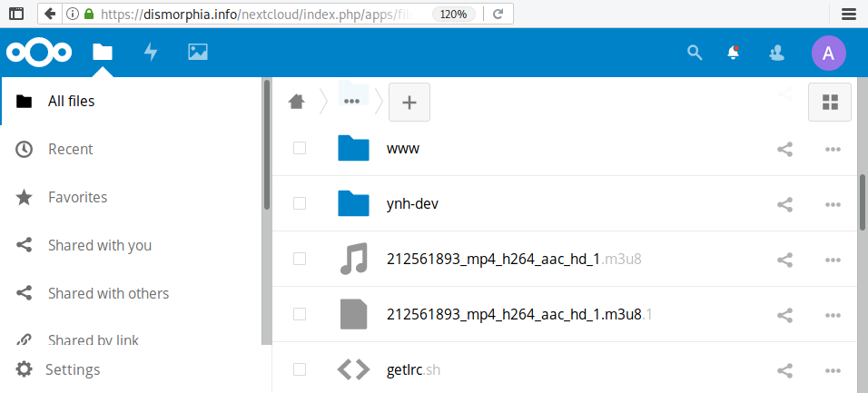Open the Contacts menu icon

click(776, 53)
